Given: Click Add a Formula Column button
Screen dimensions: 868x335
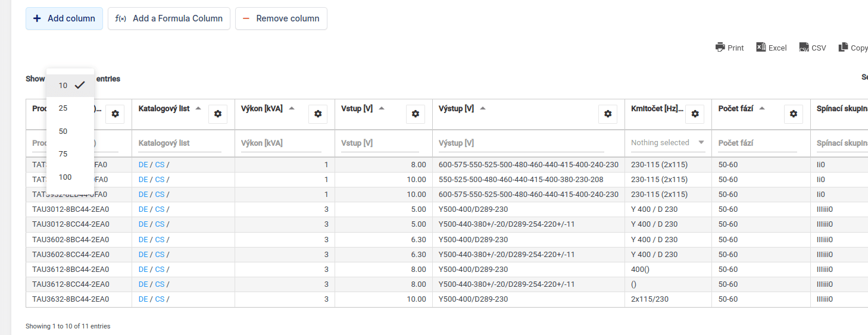Looking at the screenshot, I should tap(168, 18).
